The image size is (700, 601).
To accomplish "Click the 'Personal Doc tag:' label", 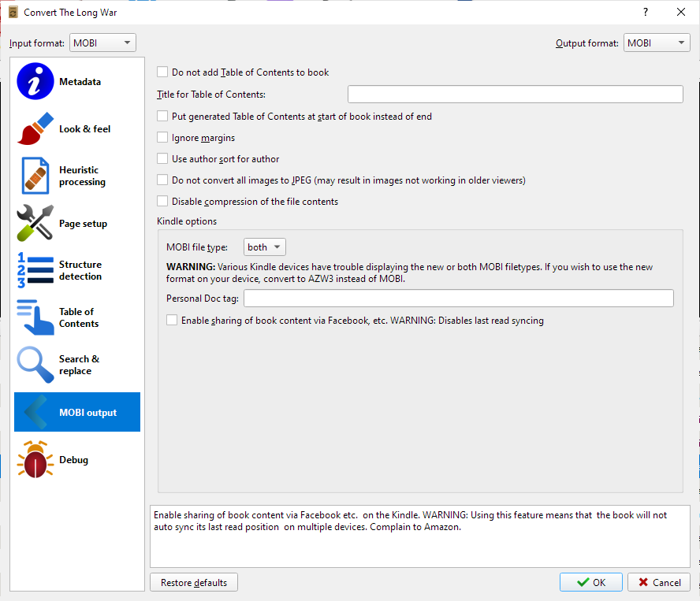I will (203, 298).
